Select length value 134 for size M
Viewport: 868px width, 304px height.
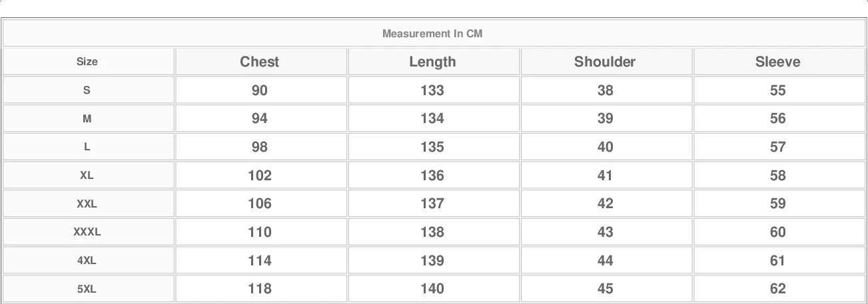tap(432, 119)
